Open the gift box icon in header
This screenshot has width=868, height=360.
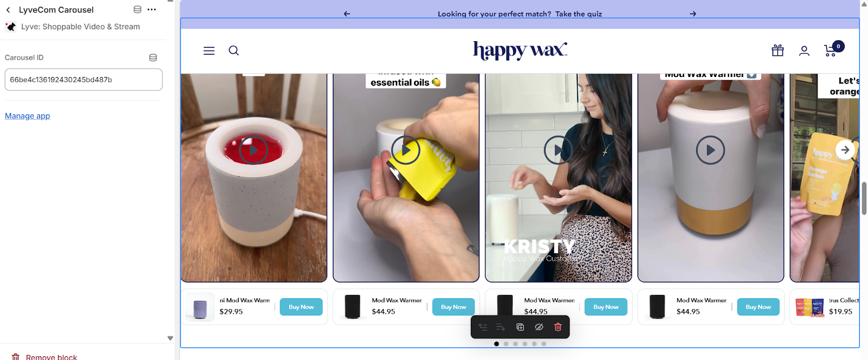tap(777, 50)
